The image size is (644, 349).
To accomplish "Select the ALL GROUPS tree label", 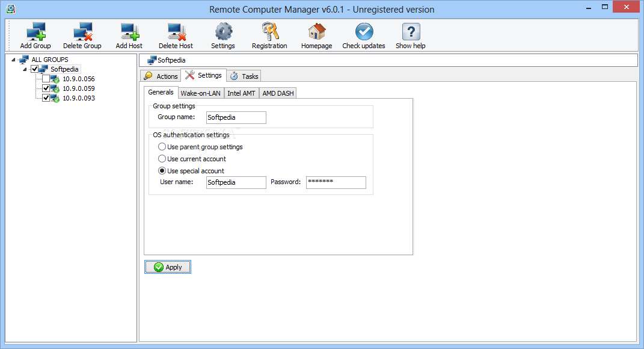I will pyautogui.click(x=50, y=60).
